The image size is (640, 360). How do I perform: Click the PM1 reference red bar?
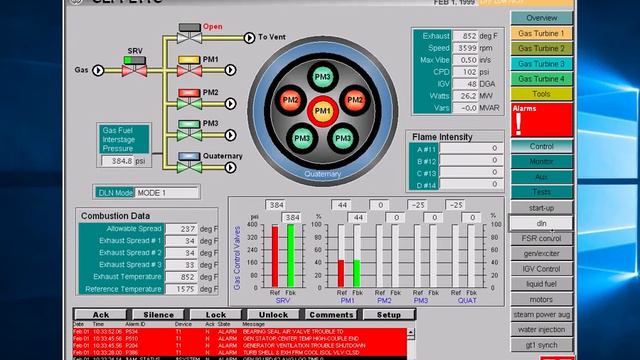[x=341, y=273]
